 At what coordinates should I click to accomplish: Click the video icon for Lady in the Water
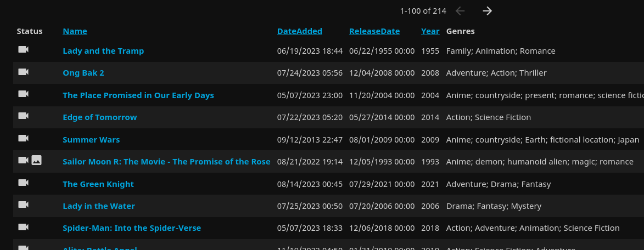23,204
